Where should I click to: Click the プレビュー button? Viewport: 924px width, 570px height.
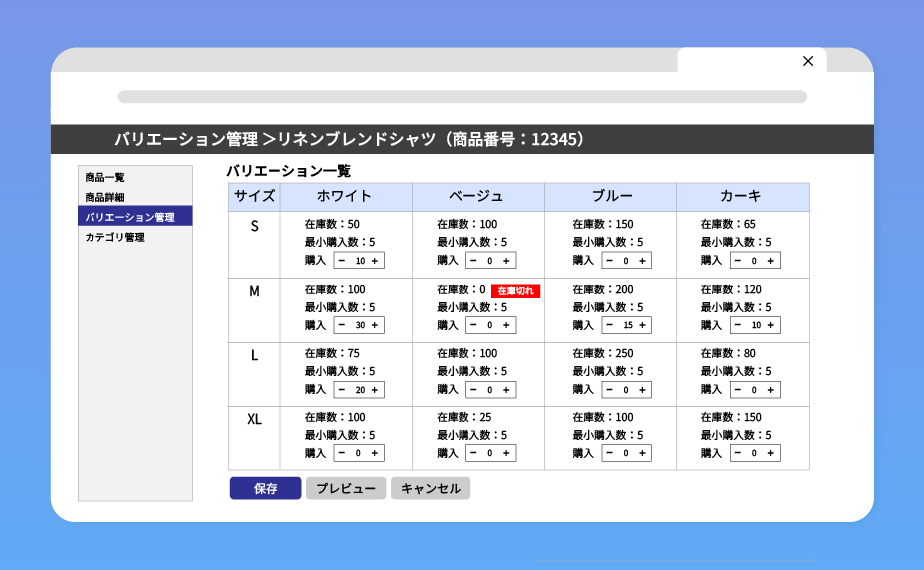coord(346,489)
